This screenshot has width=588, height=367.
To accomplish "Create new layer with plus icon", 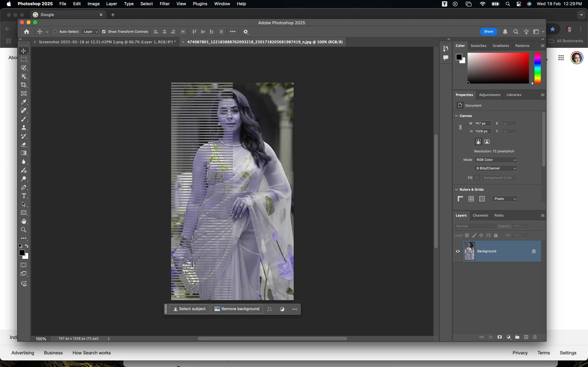I will point(526,337).
